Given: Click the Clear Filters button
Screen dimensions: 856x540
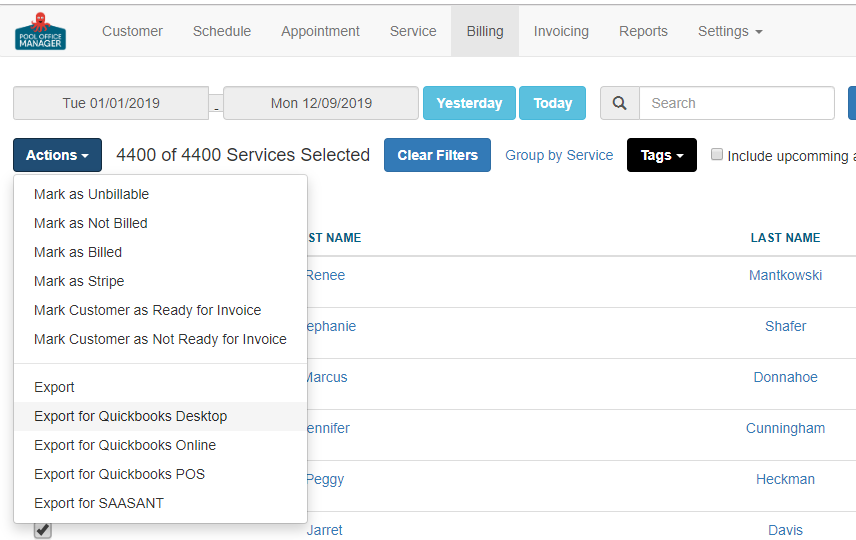Looking at the screenshot, I should pyautogui.click(x=437, y=155).
